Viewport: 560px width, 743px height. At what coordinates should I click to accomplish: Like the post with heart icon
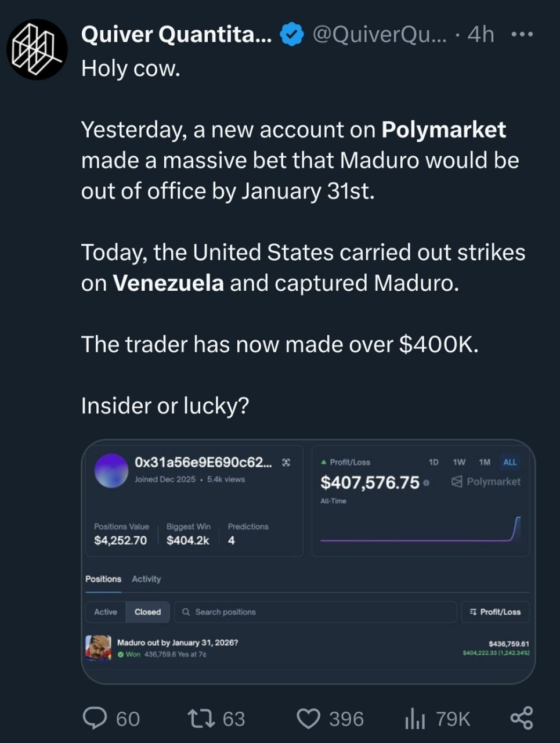[x=308, y=719]
